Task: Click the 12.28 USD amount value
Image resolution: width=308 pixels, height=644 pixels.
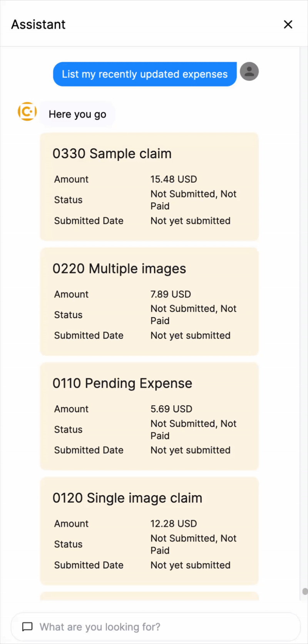Action: pyautogui.click(x=174, y=524)
